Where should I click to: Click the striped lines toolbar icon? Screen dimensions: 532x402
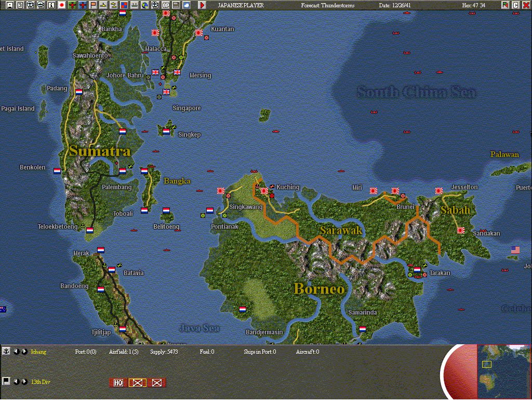(x=176, y=5)
